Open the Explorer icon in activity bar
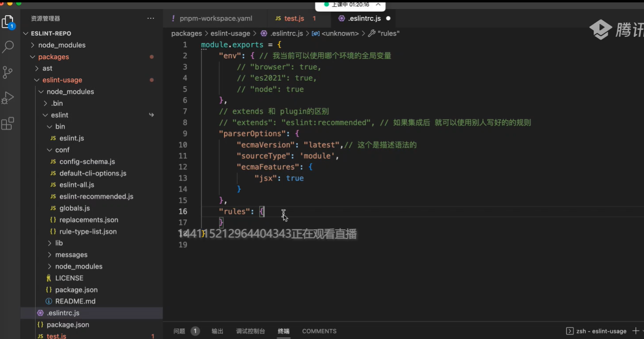 (x=8, y=22)
